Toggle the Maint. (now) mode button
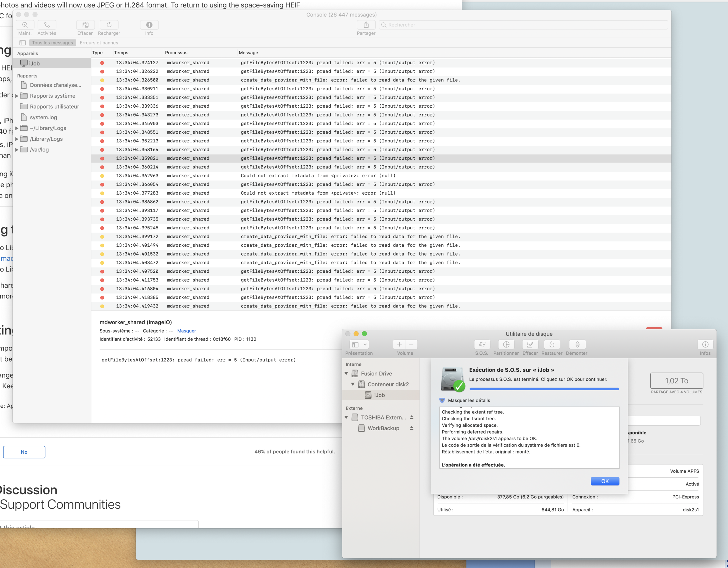 click(25, 25)
